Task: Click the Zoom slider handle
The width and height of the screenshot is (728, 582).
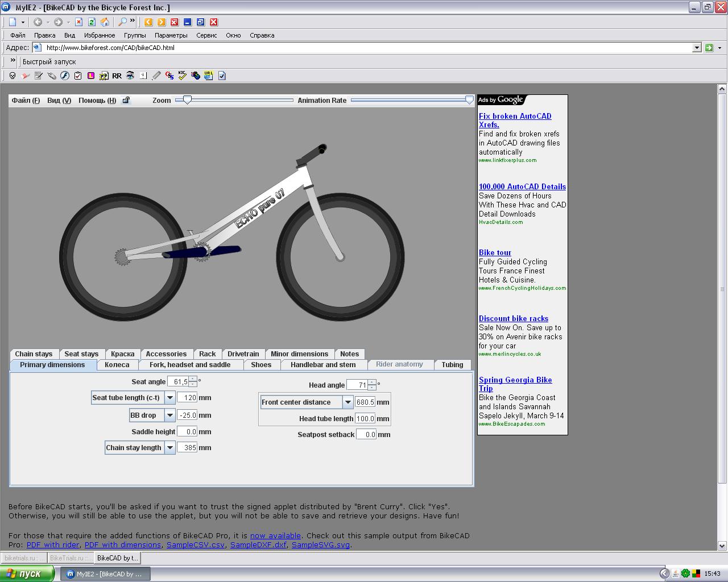Action: (187, 100)
